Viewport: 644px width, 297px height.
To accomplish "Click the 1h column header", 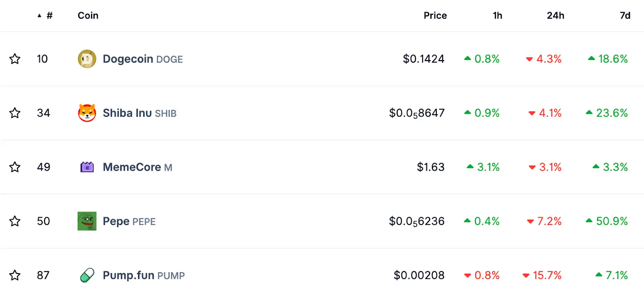I will (x=497, y=16).
